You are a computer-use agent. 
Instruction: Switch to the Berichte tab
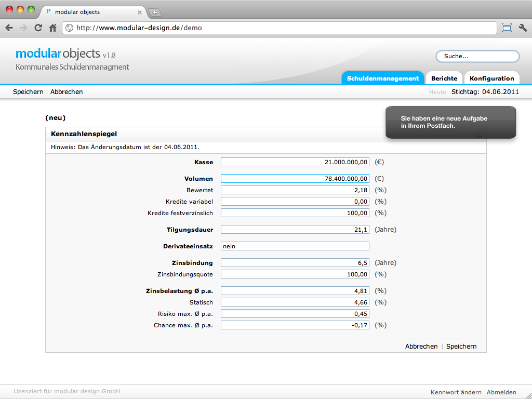pyautogui.click(x=444, y=78)
